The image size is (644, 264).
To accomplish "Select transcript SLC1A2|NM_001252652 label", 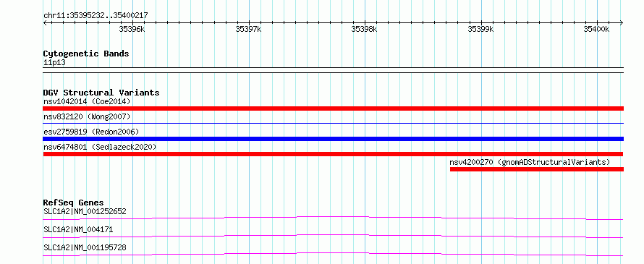I will (x=85, y=212).
